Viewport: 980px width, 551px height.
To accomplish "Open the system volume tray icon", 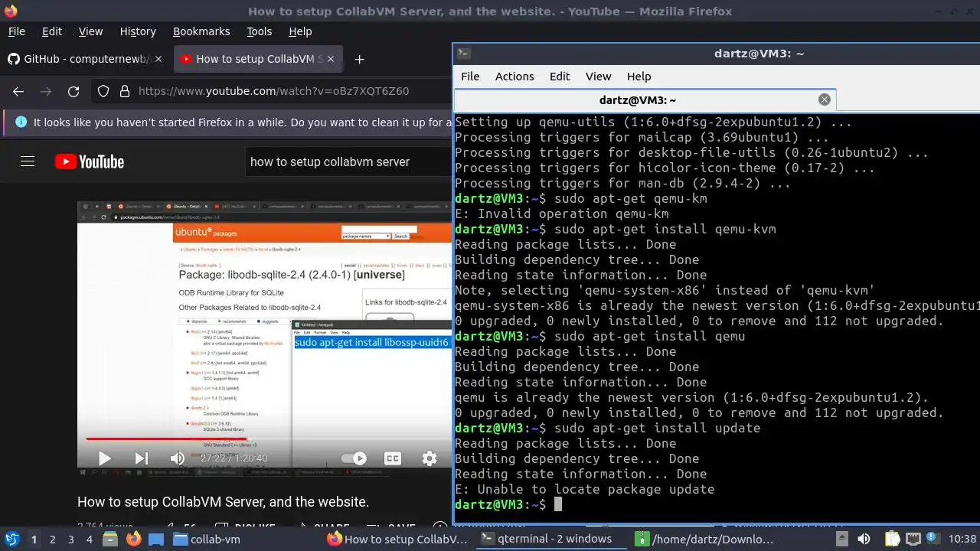I will 864,539.
